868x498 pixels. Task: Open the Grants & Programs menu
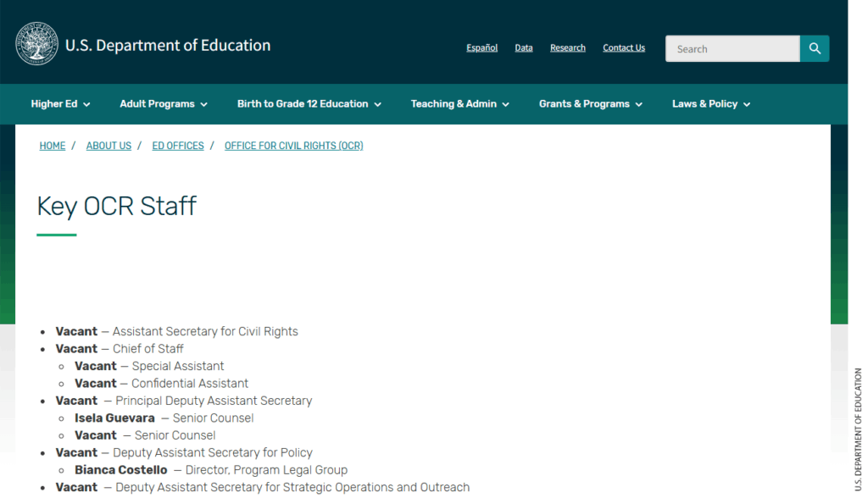click(591, 104)
